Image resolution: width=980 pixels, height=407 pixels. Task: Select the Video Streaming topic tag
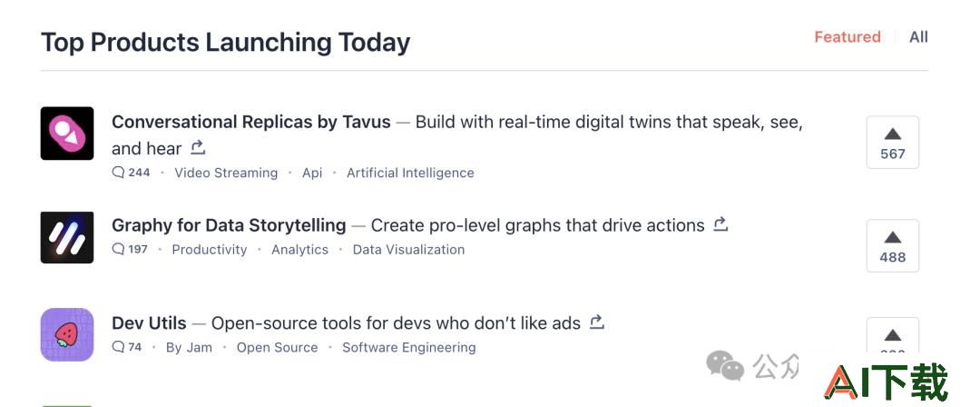(x=226, y=173)
